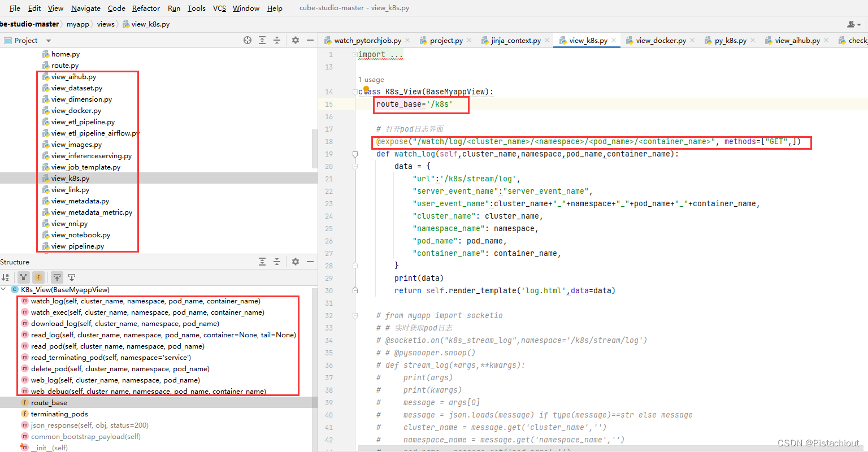Hide the Project tool window
This screenshot has height=452, width=868.
[x=310, y=40]
